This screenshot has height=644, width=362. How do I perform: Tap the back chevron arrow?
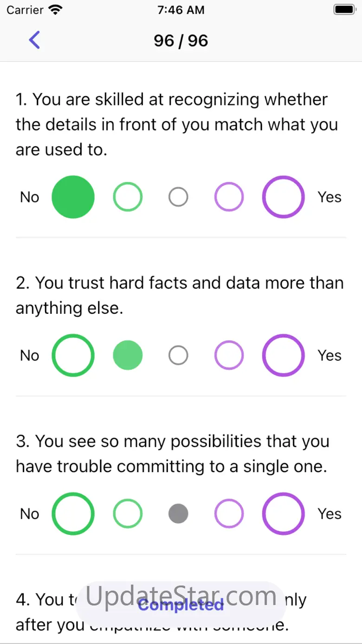coord(35,40)
